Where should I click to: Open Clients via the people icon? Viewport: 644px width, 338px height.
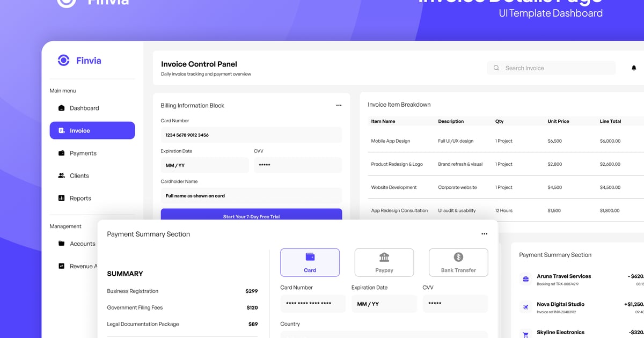pyautogui.click(x=61, y=175)
